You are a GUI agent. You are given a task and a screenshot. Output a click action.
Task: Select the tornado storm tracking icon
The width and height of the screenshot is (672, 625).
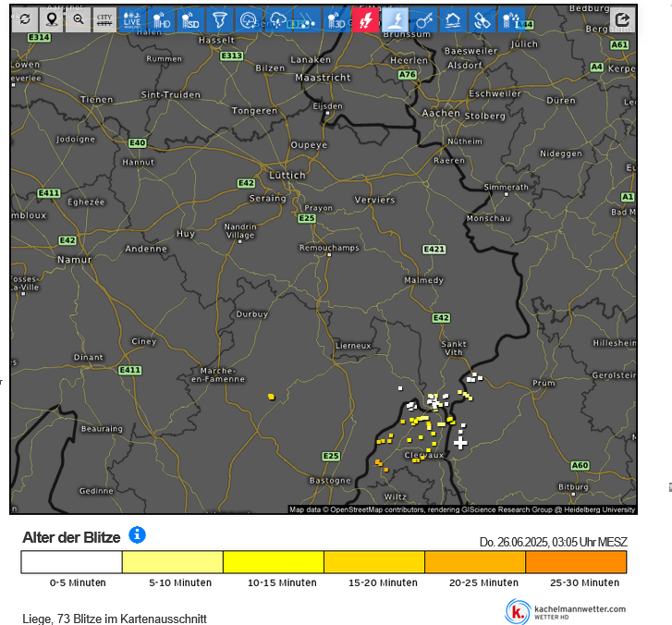219,19
